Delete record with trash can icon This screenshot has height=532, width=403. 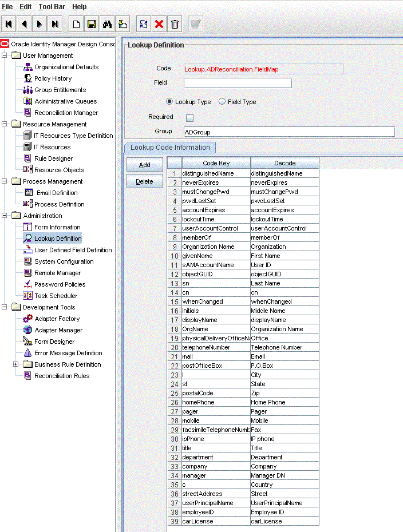[x=175, y=24]
